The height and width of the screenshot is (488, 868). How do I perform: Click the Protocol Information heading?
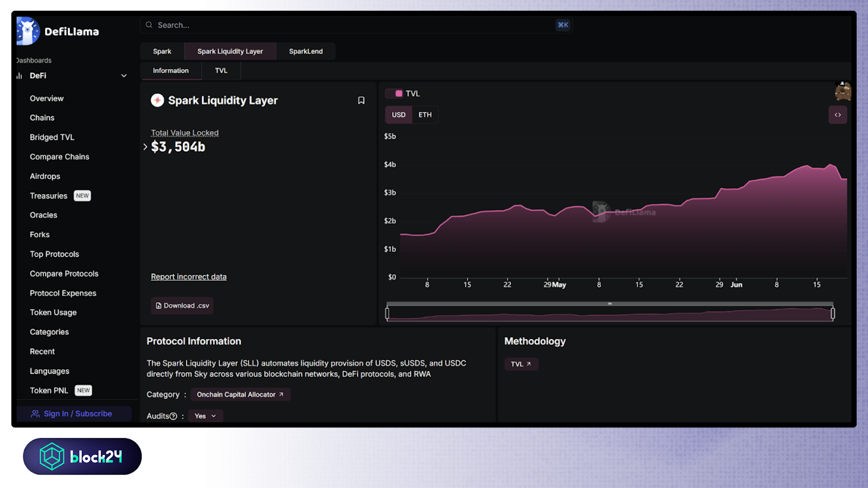coord(194,342)
